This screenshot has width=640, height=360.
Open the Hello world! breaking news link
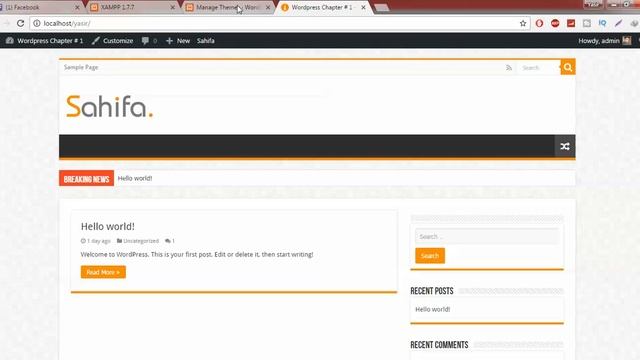pyautogui.click(x=135, y=178)
